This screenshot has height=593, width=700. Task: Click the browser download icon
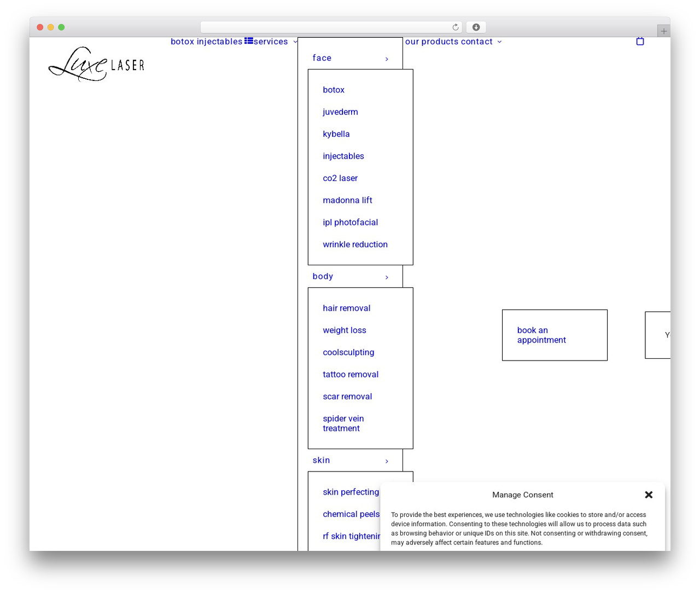[476, 27]
